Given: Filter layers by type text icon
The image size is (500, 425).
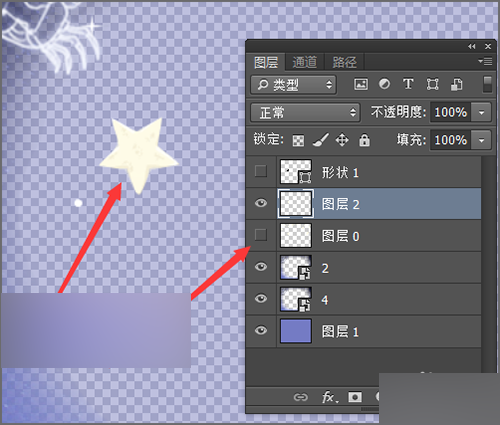Looking at the screenshot, I should 408,84.
